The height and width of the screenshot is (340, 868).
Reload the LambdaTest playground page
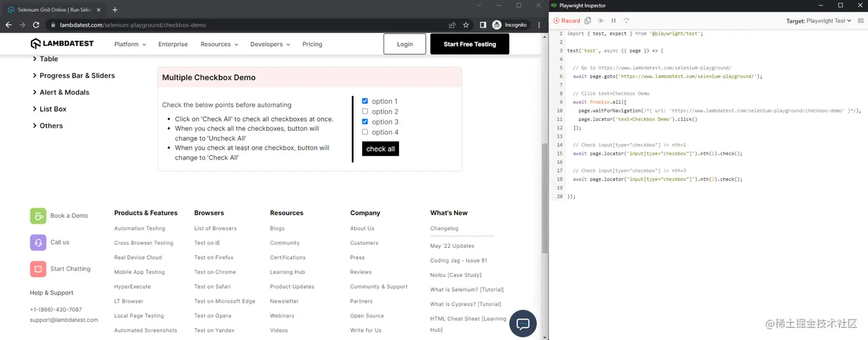tap(36, 25)
